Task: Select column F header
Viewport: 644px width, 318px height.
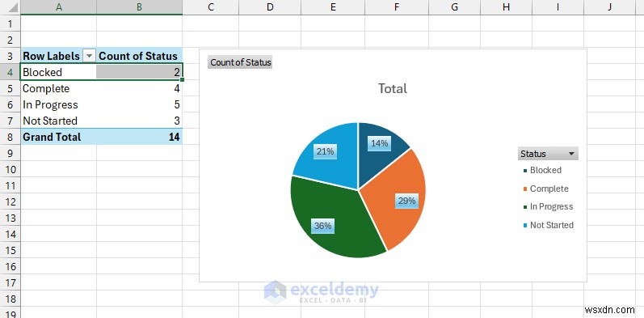Action: point(397,7)
